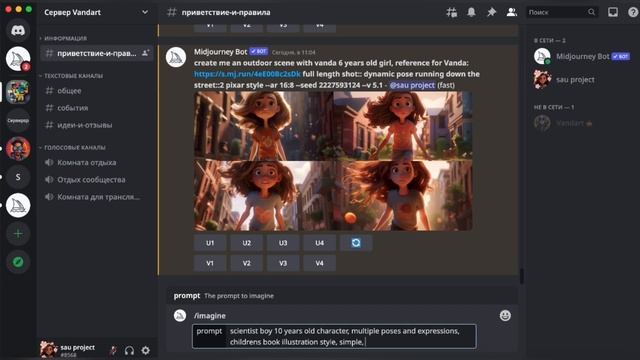Open Discord home direct messages

18,30
